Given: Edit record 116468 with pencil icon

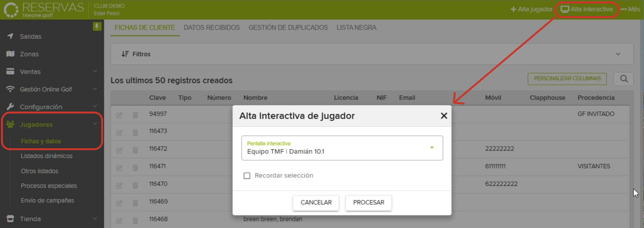Looking at the screenshot, I should 119,220.
